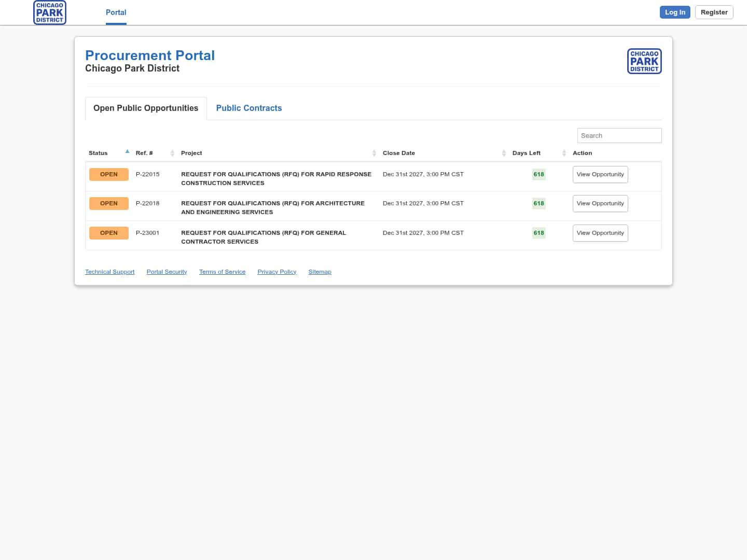Sort table by Ref. # column
The image size is (747, 560).
click(x=144, y=153)
